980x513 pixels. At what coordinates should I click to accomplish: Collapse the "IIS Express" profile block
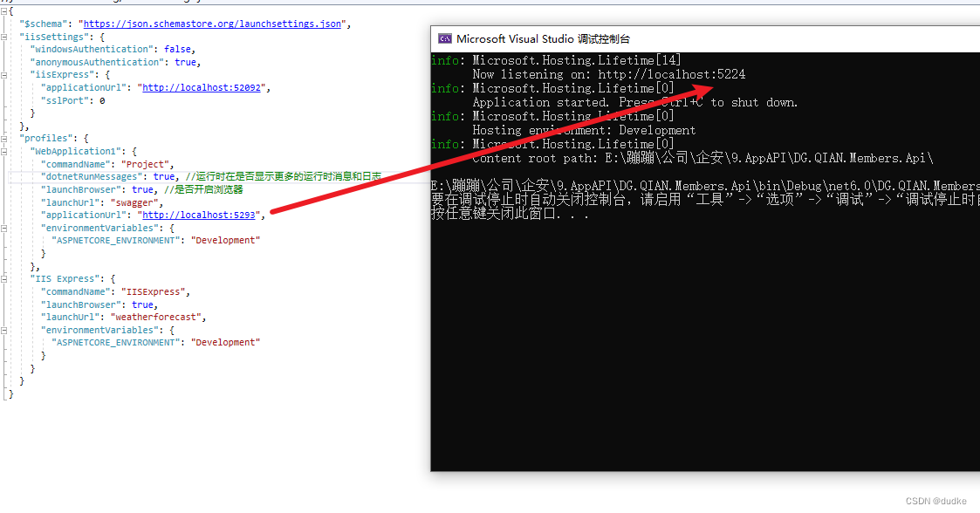[3, 278]
